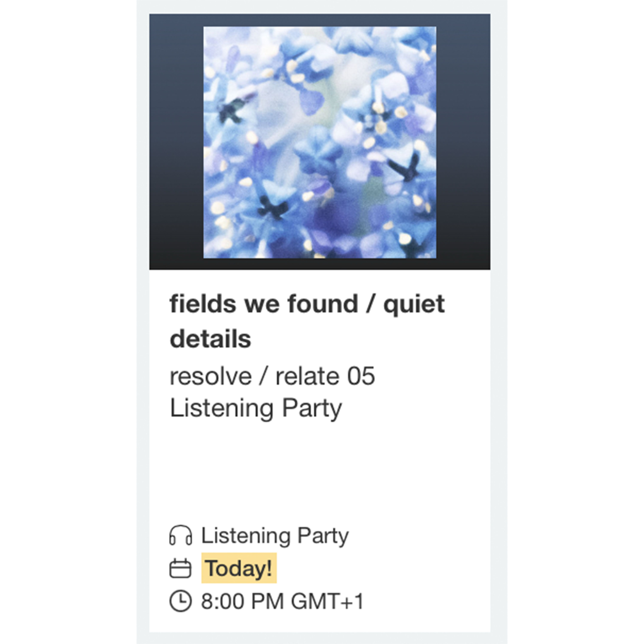Viewport: 644px width, 644px height.
Task: Click dark banner left of album cover
Action: (176, 142)
